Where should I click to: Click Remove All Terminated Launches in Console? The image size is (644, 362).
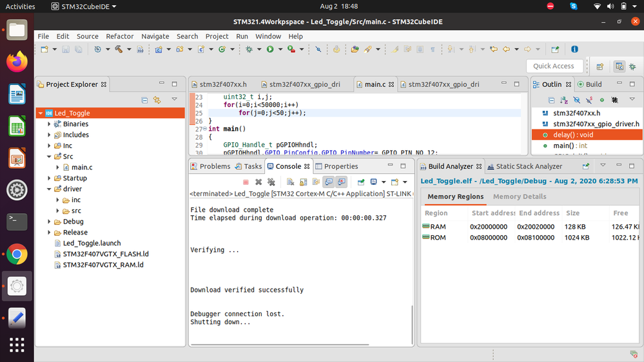271,182
